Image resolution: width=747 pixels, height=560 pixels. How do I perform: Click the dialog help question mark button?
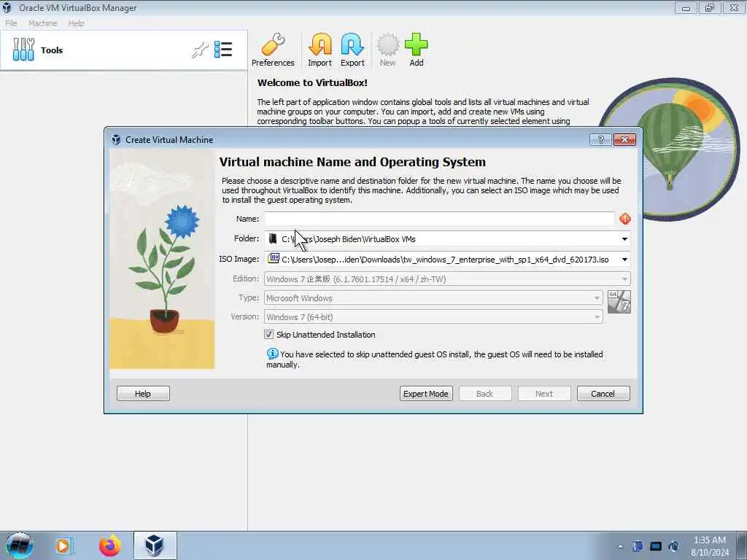[600, 139]
